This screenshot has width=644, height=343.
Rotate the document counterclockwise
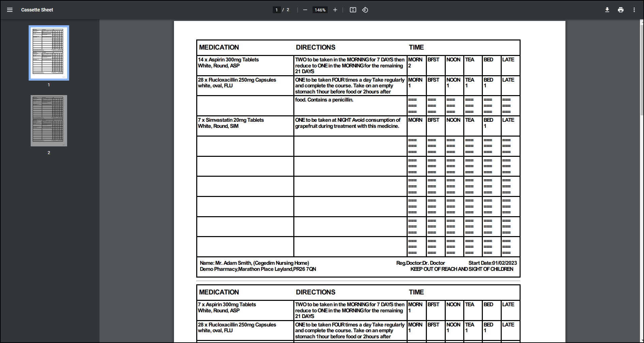tap(365, 10)
